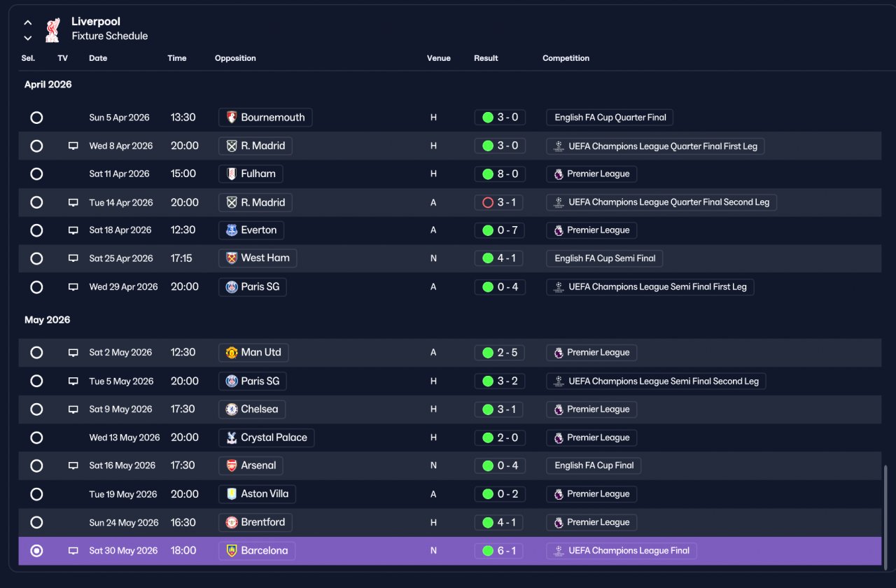The image size is (896, 588).
Task: Sort fixtures by Date column header
Action: pyautogui.click(x=98, y=58)
